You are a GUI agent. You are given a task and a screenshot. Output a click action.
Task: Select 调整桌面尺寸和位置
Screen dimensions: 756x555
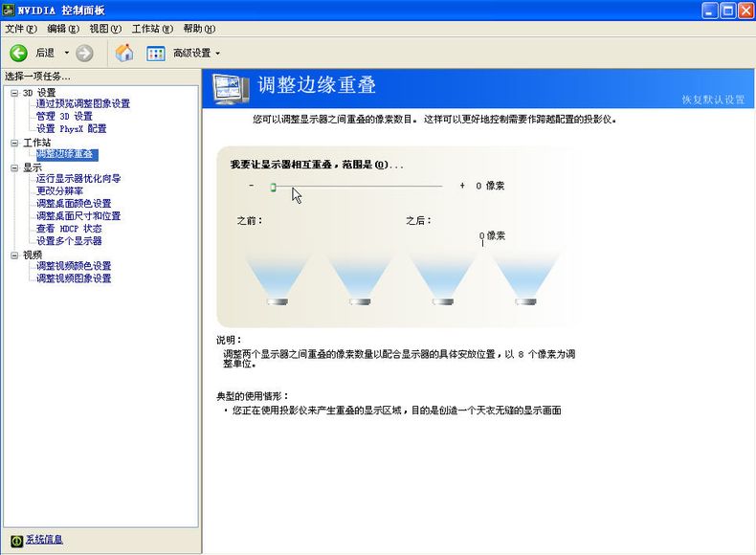click(78, 216)
